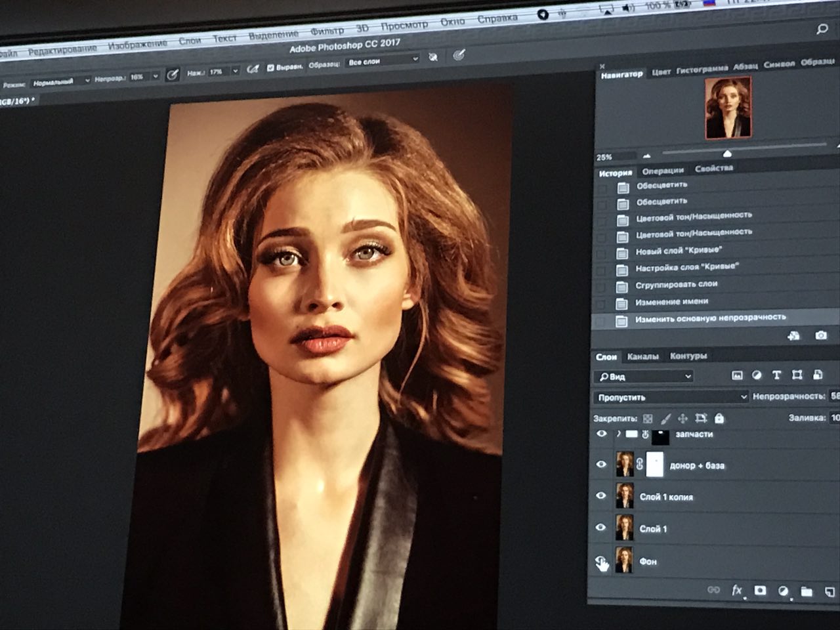This screenshot has width=840, height=630.
Task: Expand the запчасти layer group
Action: pos(618,434)
